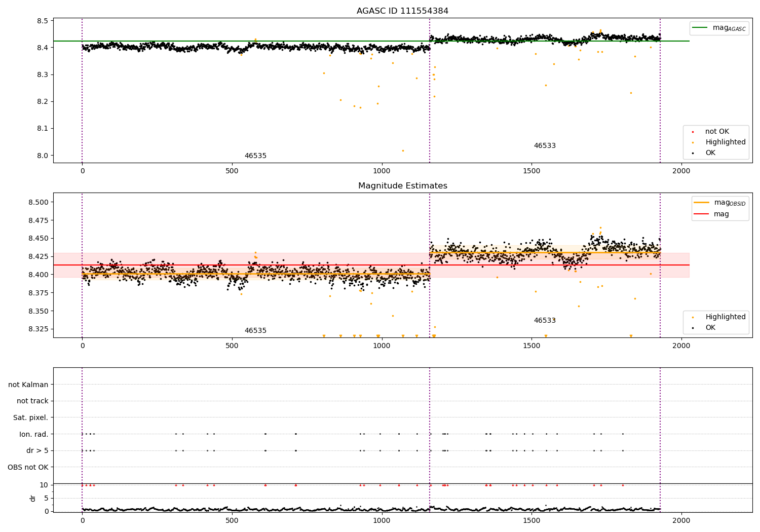Click the 'Sat. pixel.' row label
The width and height of the screenshot is (760, 532).
31,417
